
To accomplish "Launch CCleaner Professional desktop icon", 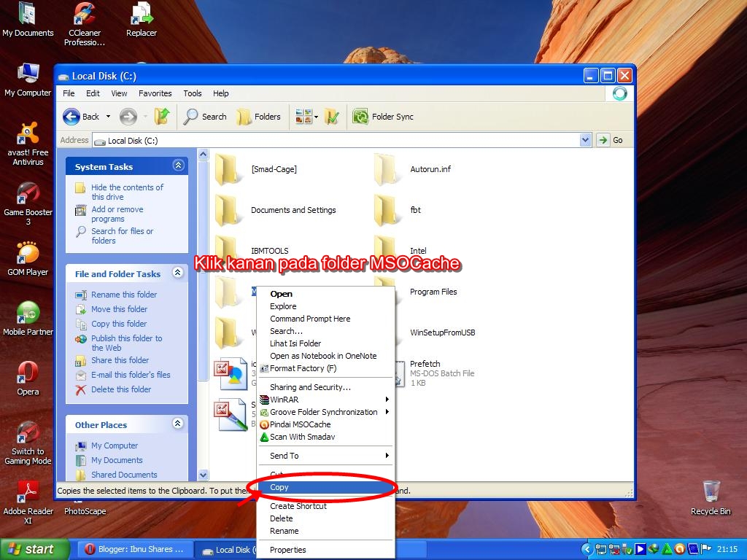I will (84, 15).
